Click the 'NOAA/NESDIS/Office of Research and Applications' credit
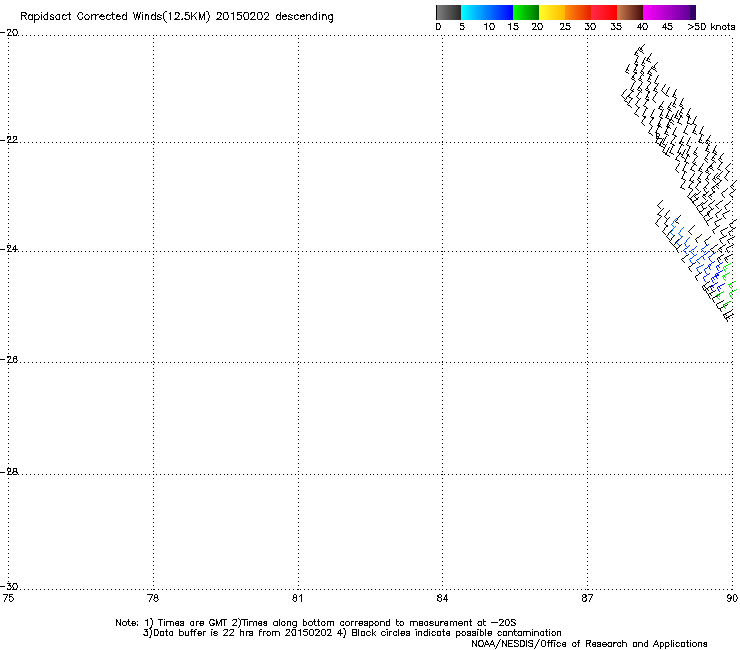The height and width of the screenshot is (650, 740). (589, 644)
